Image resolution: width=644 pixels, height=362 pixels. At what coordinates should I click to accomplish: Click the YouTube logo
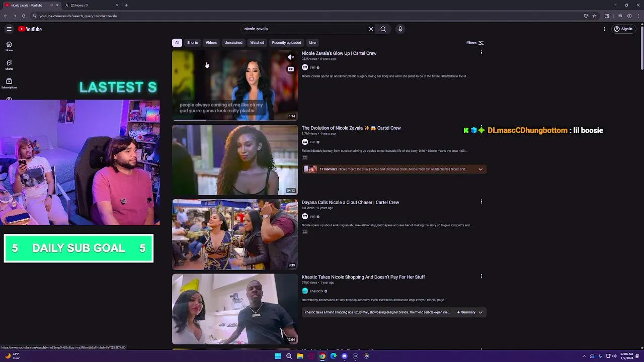click(30, 29)
